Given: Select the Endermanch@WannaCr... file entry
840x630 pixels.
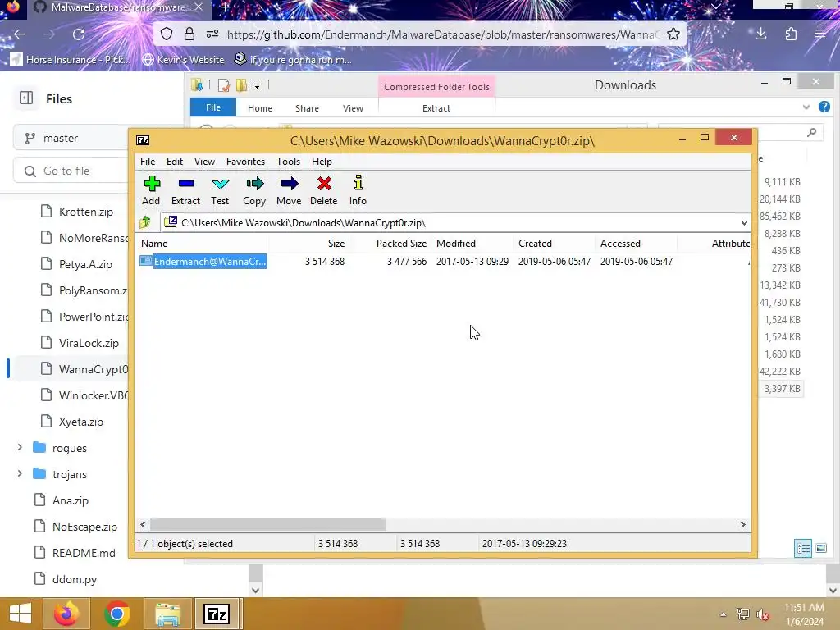Looking at the screenshot, I should (x=203, y=262).
